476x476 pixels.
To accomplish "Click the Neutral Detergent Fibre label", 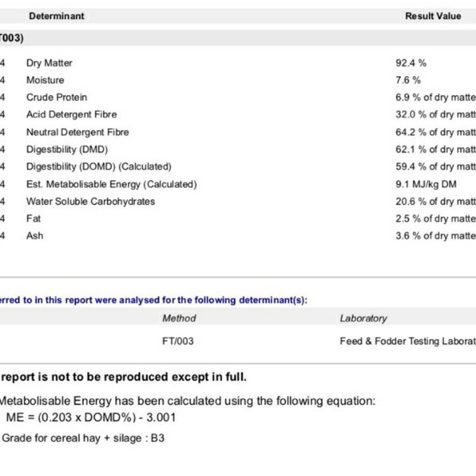I will click(77, 132).
